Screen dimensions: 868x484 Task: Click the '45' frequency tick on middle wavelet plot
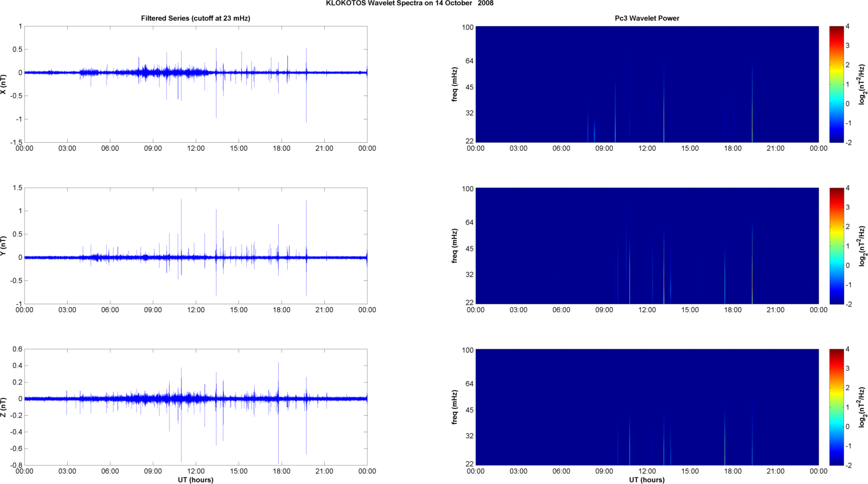click(x=469, y=249)
